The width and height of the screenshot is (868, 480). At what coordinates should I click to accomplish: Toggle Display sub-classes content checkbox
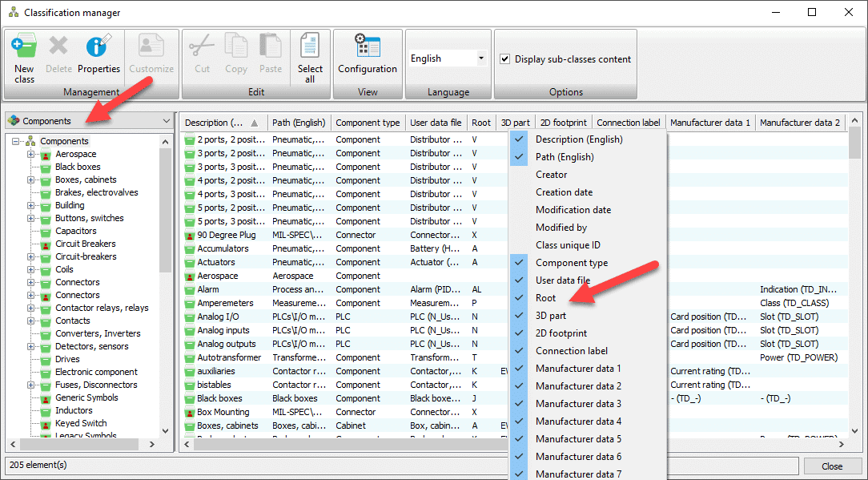click(x=505, y=59)
